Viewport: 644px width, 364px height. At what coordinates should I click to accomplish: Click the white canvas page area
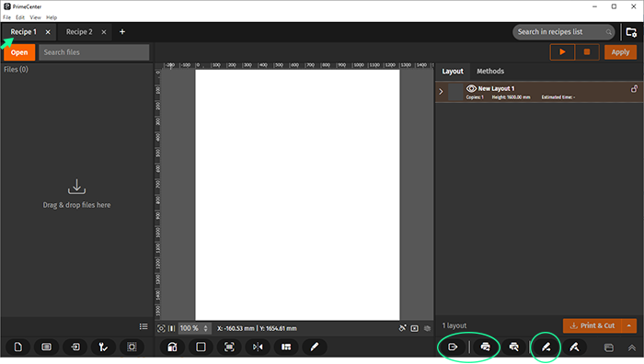pos(297,195)
